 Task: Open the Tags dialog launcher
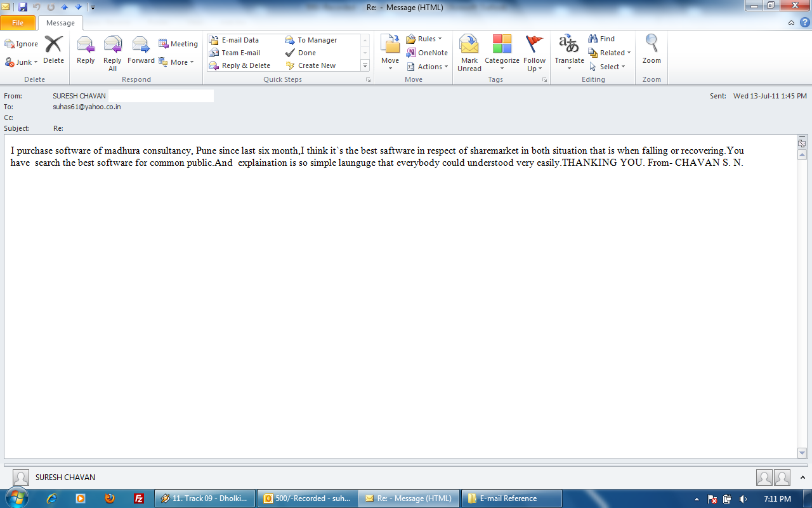544,80
